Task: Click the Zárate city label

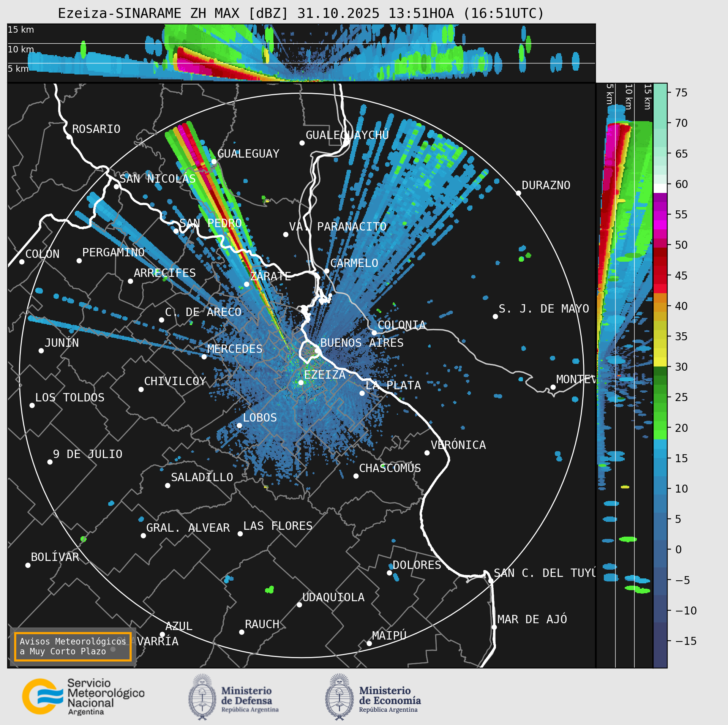Action: (x=270, y=276)
